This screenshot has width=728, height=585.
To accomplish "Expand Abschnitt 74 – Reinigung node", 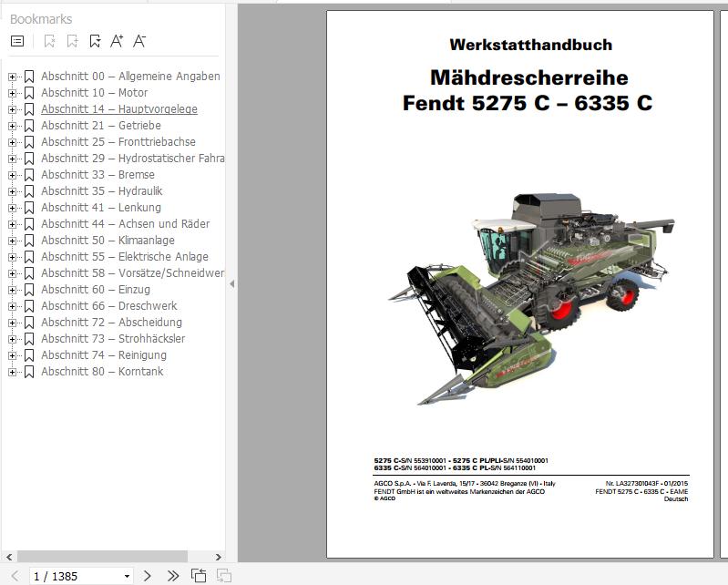I will pos(12,355).
